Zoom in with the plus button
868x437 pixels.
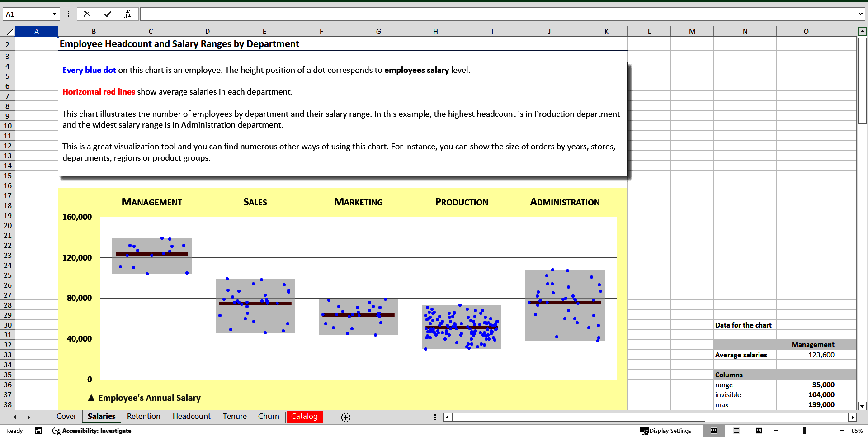[x=842, y=431]
